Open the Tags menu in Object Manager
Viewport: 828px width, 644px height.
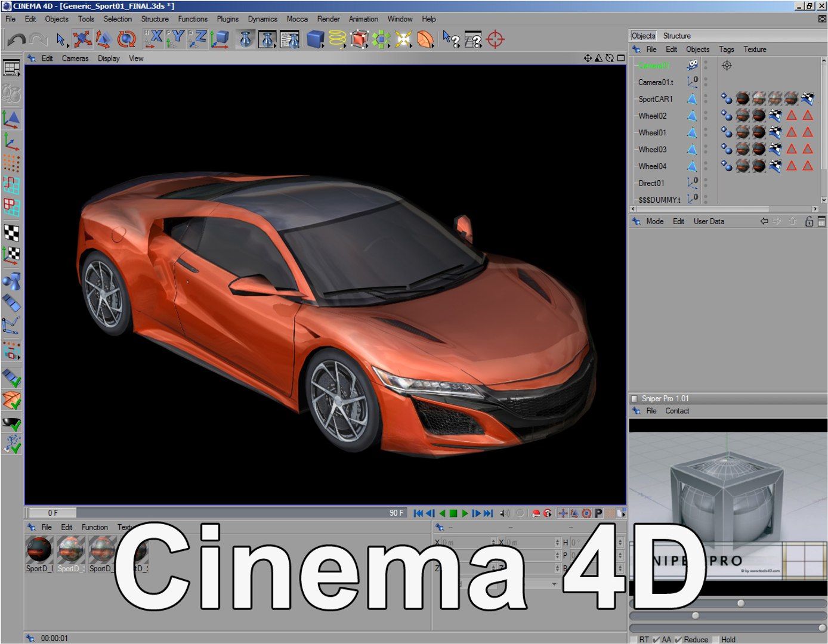726,49
